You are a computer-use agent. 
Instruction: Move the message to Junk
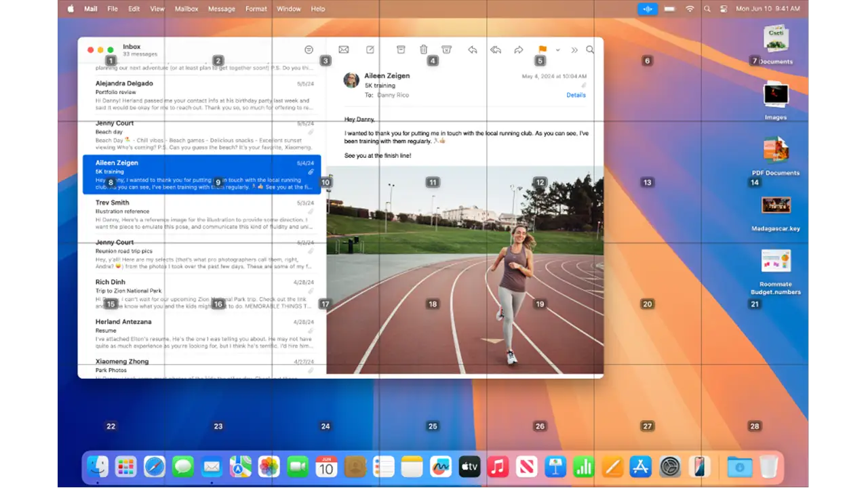click(x=446, y=49)
